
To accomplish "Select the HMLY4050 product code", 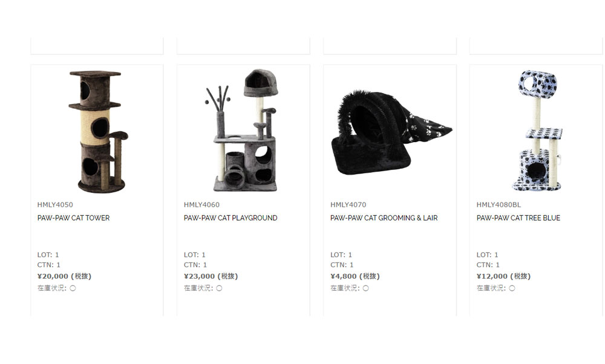I will click(55, 205).
